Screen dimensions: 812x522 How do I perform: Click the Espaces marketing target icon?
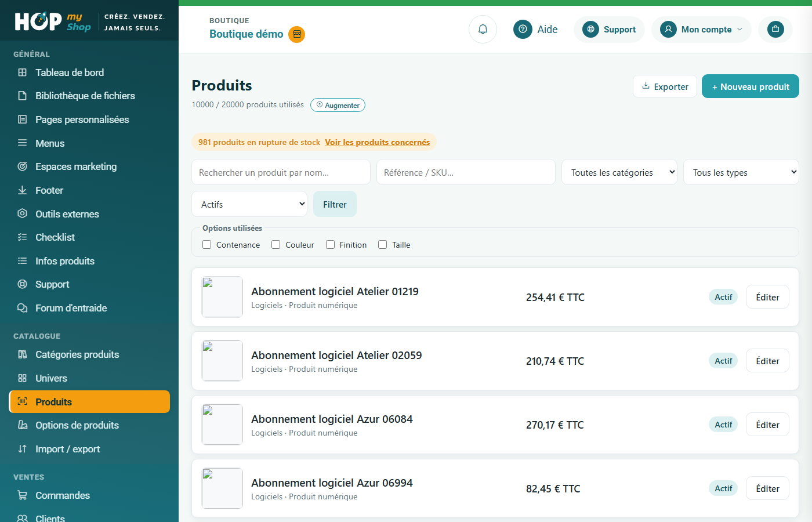click(23, 166)
